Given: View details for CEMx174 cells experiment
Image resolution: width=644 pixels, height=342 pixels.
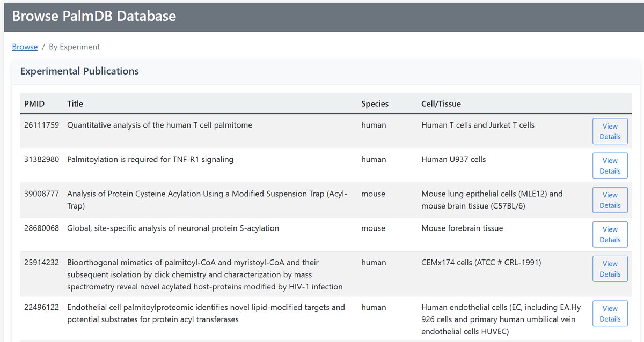Looking at the screenshot, I should [x=610, y=269].
